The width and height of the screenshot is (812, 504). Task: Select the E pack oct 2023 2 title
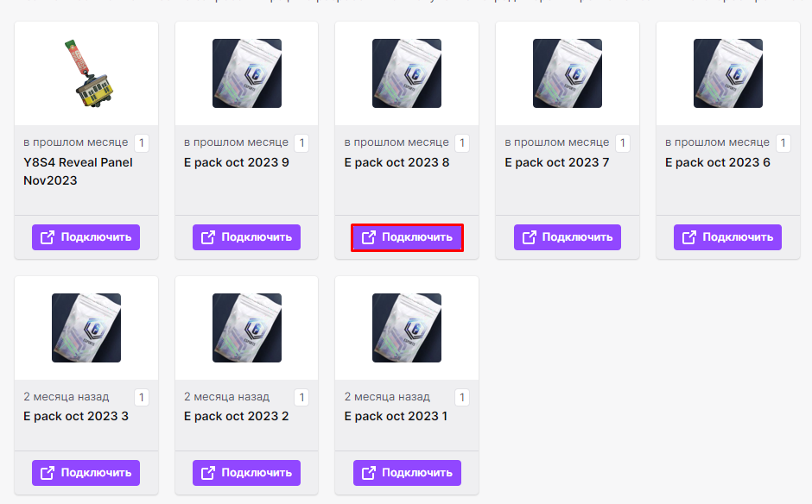pos(236,416)
